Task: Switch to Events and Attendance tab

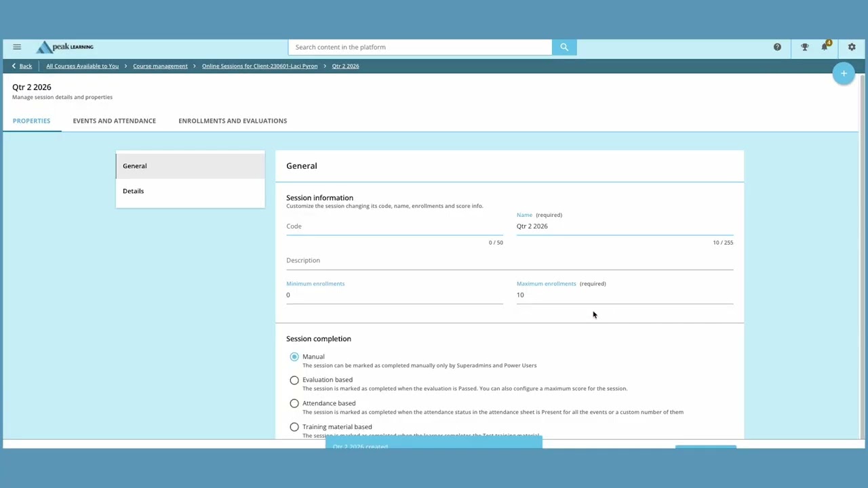Action: click(x=115, y=121)
